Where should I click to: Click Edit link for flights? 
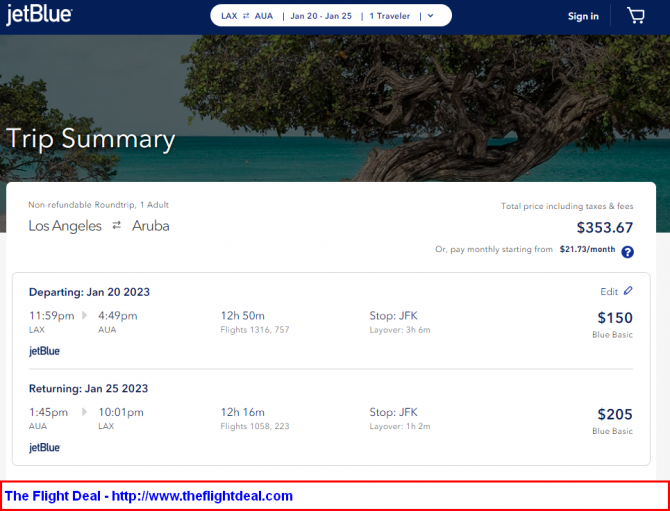pos(609,291)
